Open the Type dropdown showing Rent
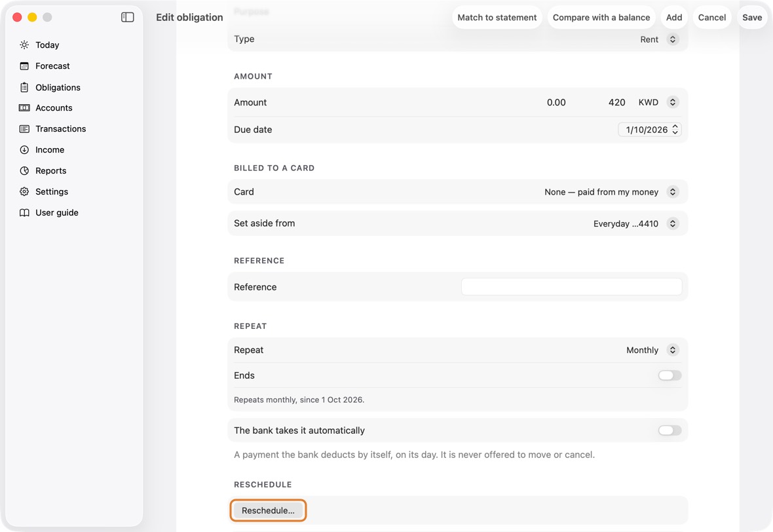This screenshot has width=773, height=532. point(672,39)
